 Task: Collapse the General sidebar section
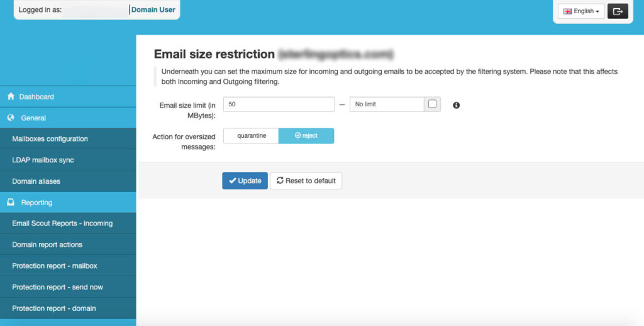(68, 118)
